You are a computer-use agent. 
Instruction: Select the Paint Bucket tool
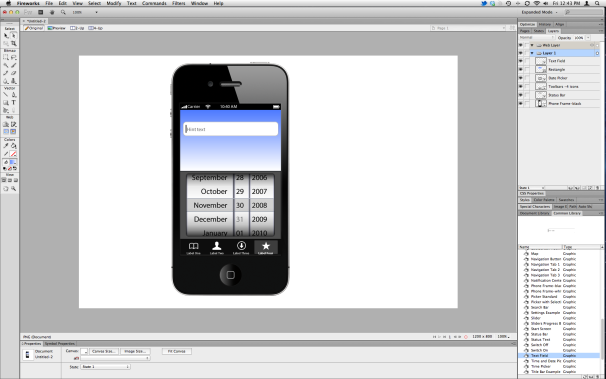click(14, 146)
